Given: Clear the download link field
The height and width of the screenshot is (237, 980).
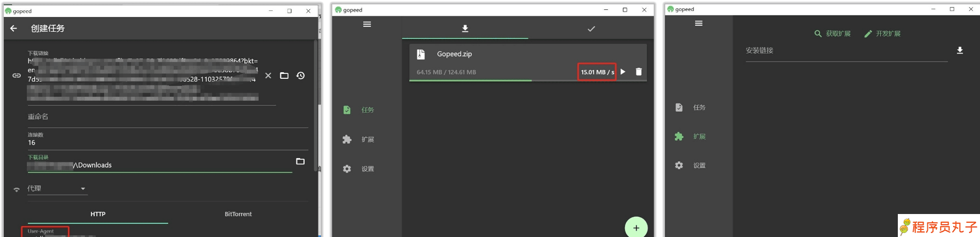Looking at the screenshot, I should [x=268, y=76].
